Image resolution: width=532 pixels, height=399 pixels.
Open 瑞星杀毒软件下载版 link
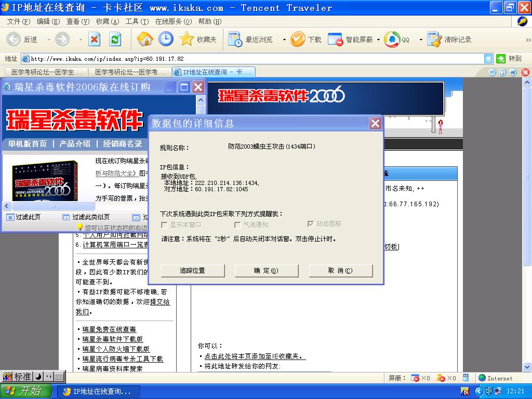tap(112, 339)
